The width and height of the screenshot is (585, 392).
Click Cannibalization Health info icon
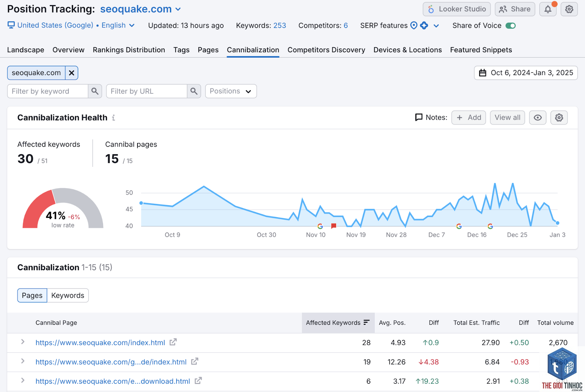click(114, 118)
